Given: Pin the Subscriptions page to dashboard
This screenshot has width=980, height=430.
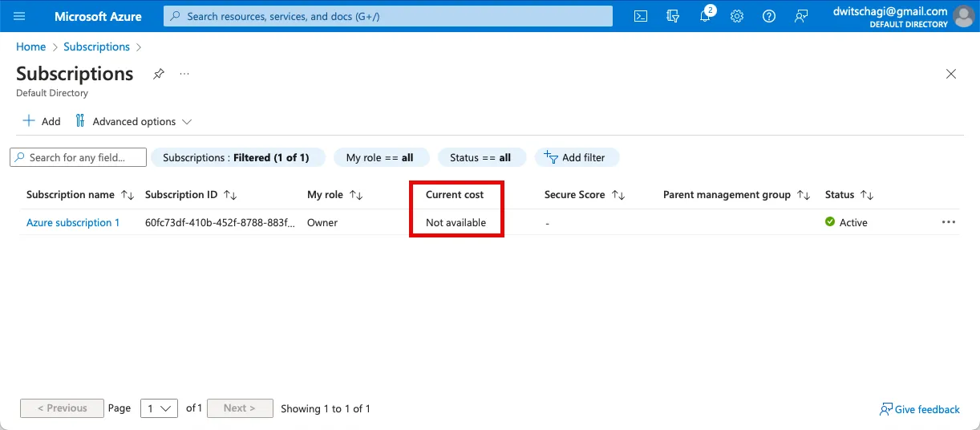Looking at the screenshot, I should pos(159,74).
